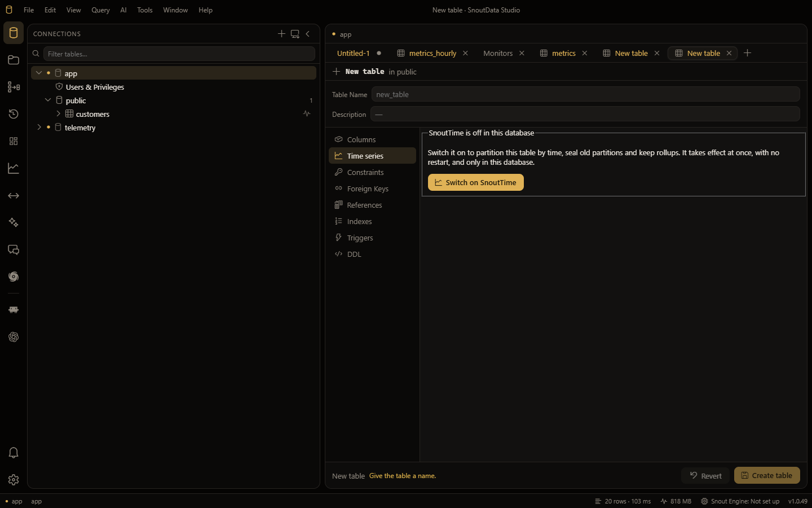The width and height of the screenshot is (812, 508).
Task: Add a new connection with plus icon
Action: coord(281,34)
